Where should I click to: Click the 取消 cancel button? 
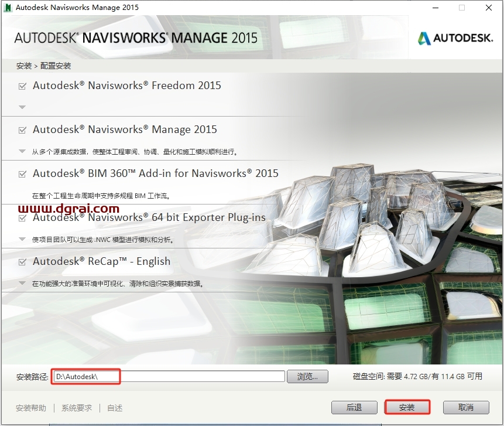click(466, 407)
